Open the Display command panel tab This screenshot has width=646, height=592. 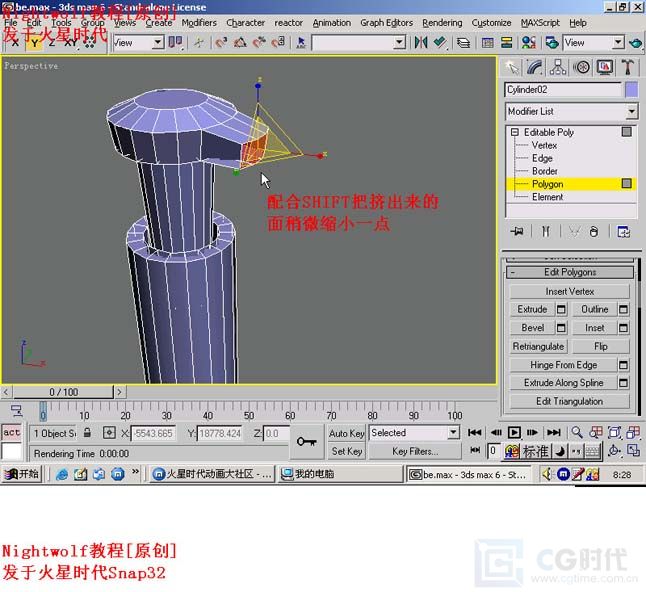tap(604, 67)
